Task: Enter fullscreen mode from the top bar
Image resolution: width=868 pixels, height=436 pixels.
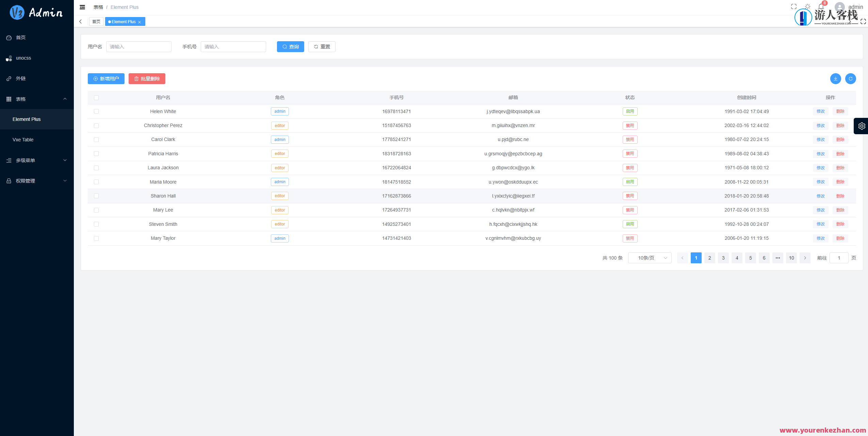Action: [793, 6]
